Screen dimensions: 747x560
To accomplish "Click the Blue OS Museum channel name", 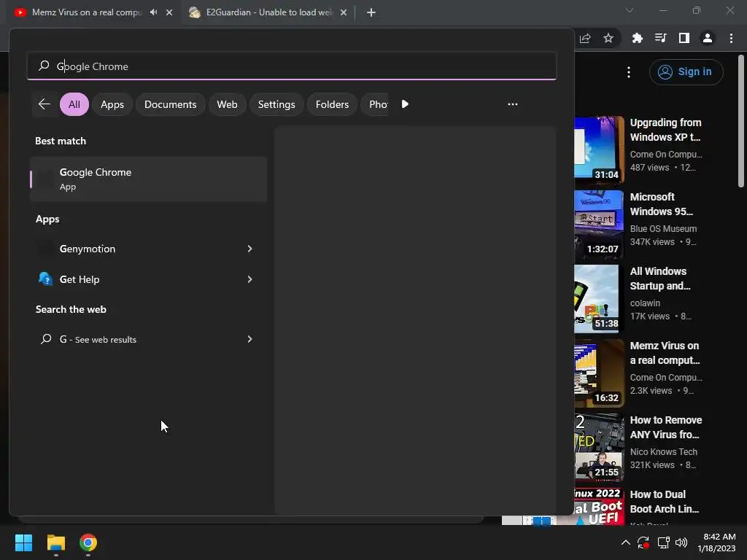I will click(x=663, y=228).
